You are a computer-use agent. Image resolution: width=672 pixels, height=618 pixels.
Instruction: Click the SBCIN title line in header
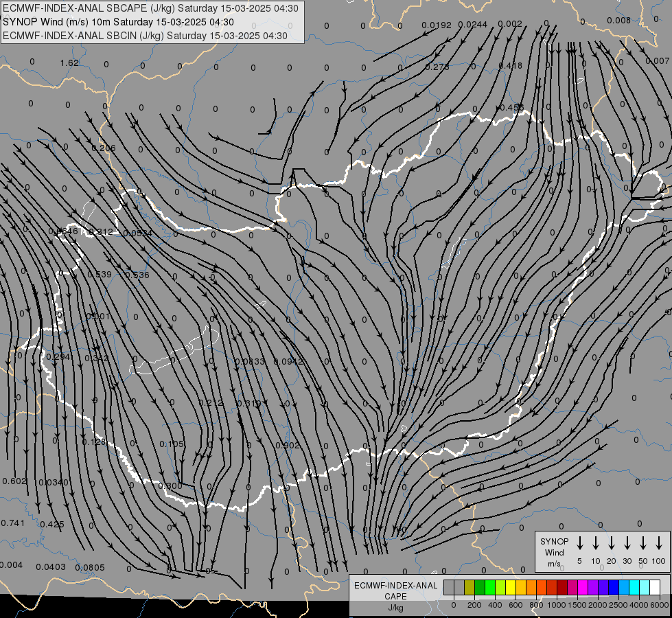(145, 36)
